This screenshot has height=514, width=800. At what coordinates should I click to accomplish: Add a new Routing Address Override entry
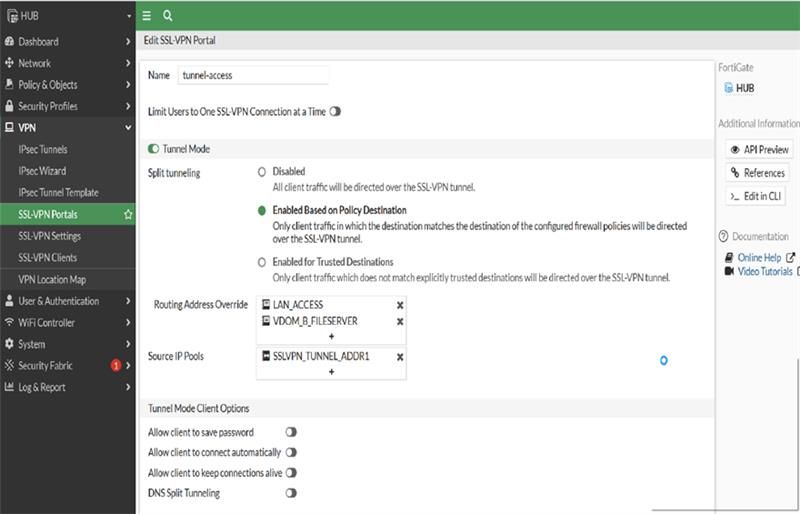click(x=331, y=337)
